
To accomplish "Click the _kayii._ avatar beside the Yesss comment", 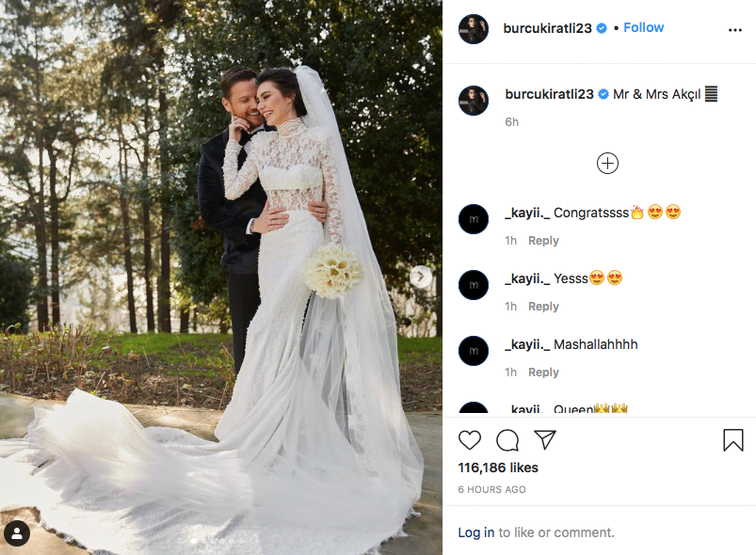I will tap(474, 285).
